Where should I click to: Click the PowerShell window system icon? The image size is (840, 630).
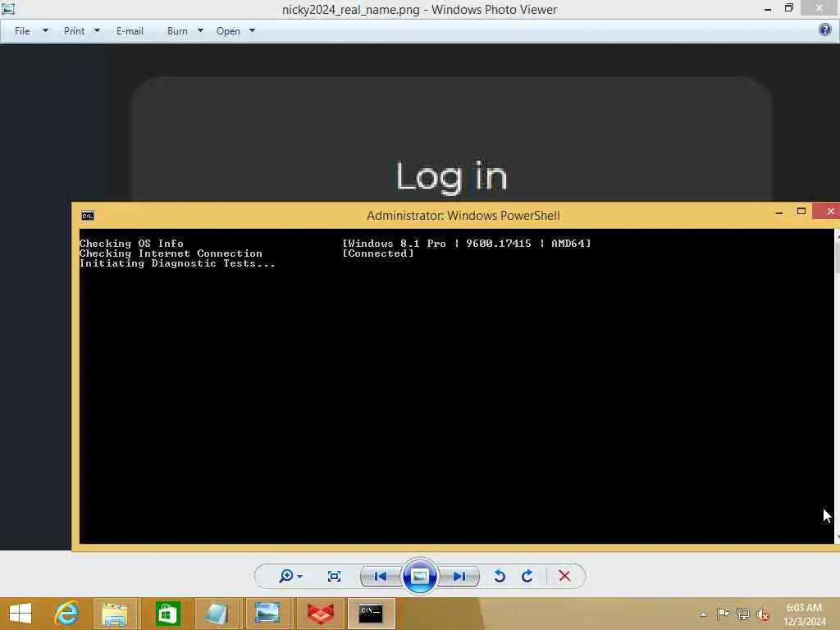pyautogui.click(x=87, y=216)
